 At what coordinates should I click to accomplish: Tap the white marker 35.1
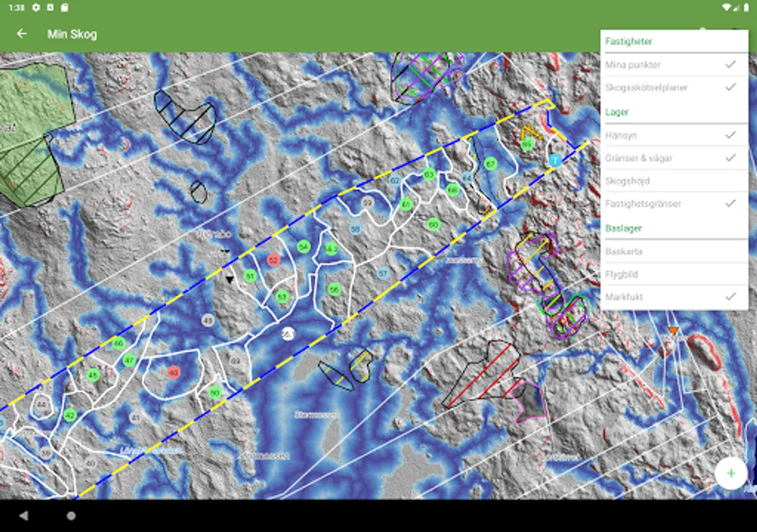tap(288, 334)
